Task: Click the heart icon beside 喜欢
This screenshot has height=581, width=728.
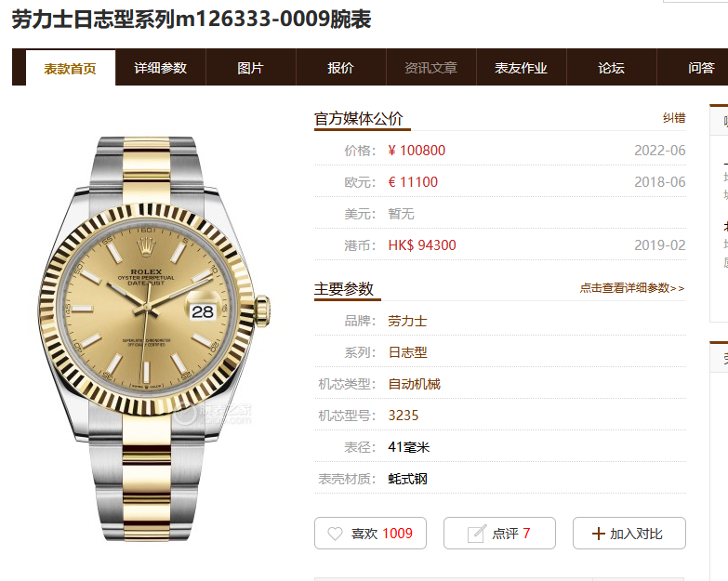Action: point(335,534)
